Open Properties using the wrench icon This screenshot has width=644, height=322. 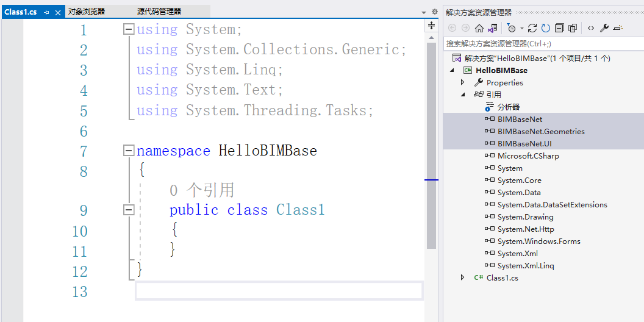pyautogui.click(x=604, y=28)
